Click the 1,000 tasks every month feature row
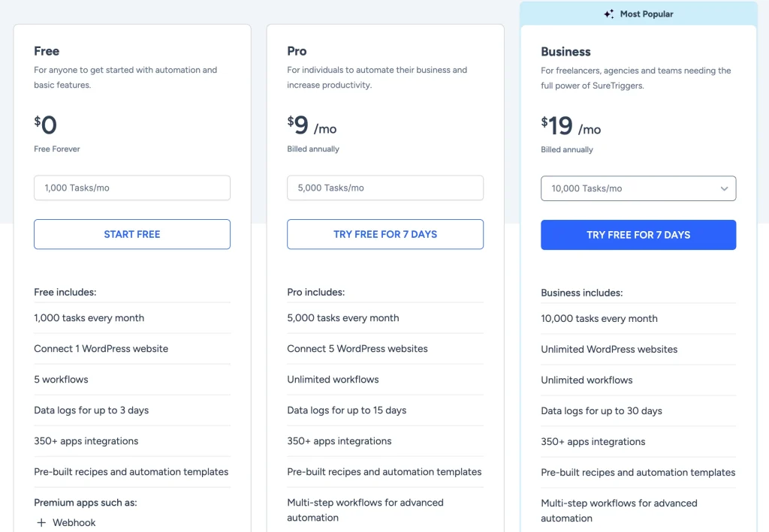 point(89,318)
